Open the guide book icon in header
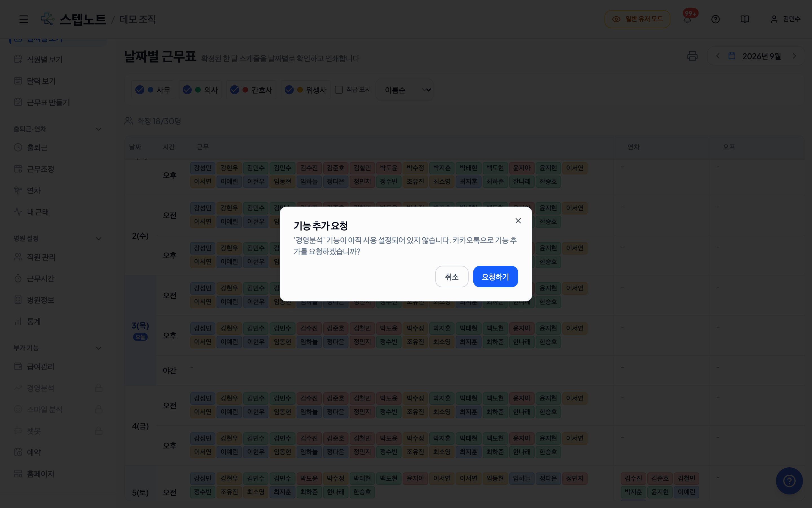This screenshot has width=812, height=508. (x=745, y=19)
